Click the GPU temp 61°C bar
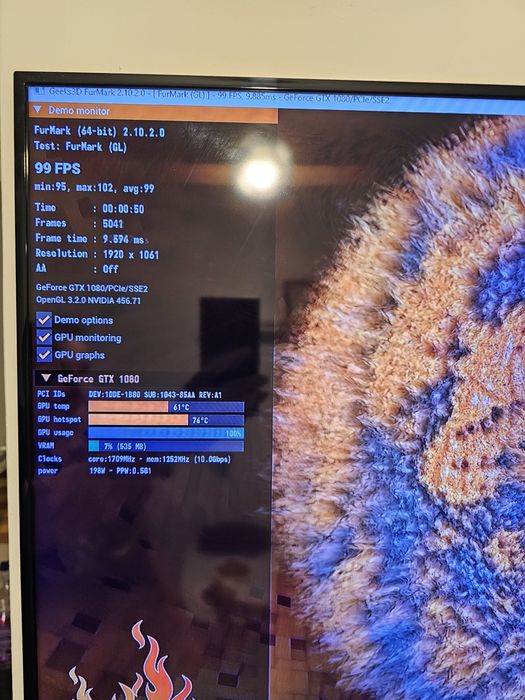Image resolution: width=525 pixels, height=700 pixels. pyautogui.click(x=166, y=407)
